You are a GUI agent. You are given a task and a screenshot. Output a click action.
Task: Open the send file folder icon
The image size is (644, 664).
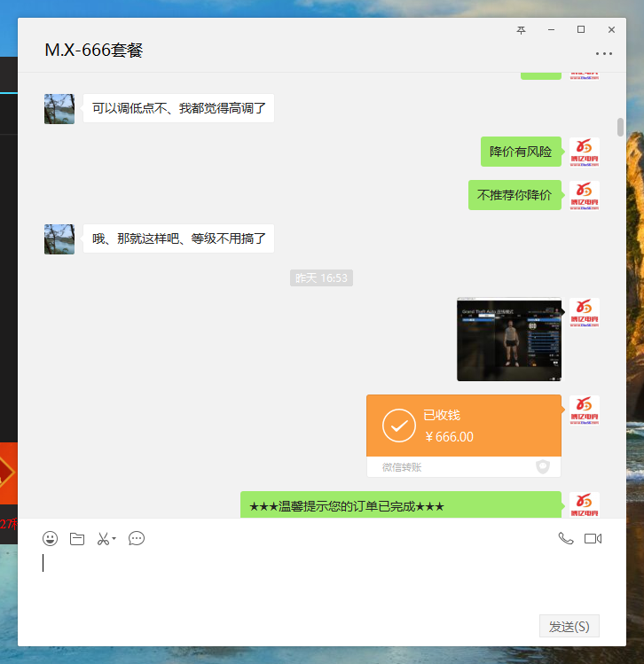tap(77, 539)
